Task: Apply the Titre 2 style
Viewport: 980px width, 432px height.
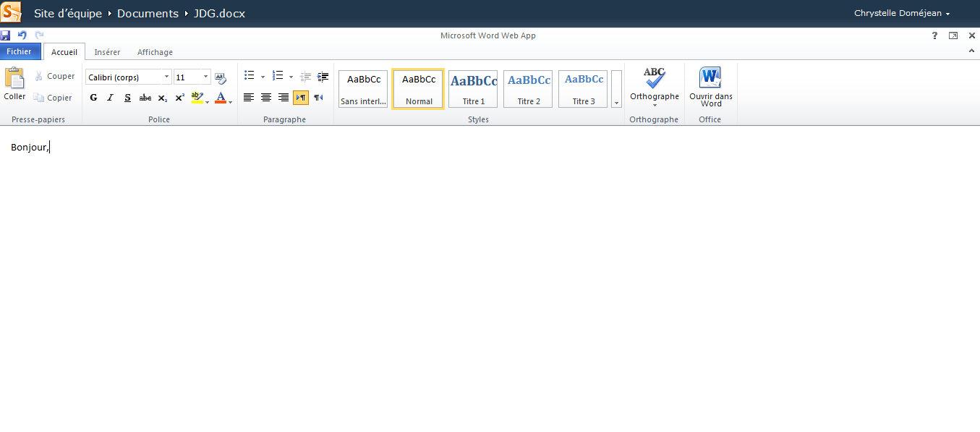Action: [529, 89]
